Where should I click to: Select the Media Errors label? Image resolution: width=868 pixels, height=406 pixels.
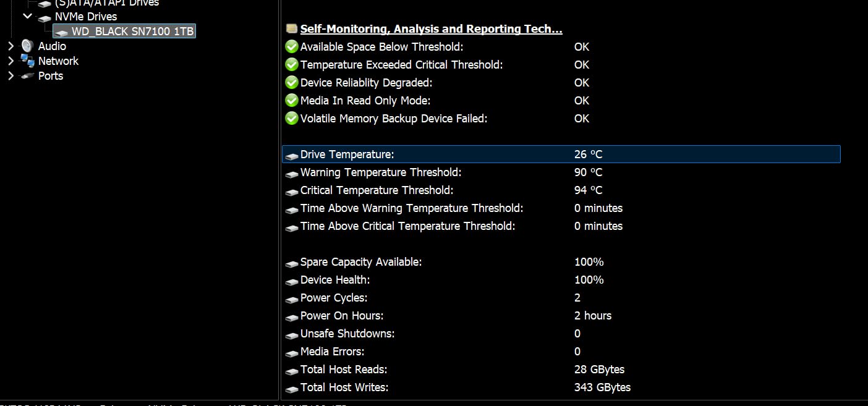332,352
